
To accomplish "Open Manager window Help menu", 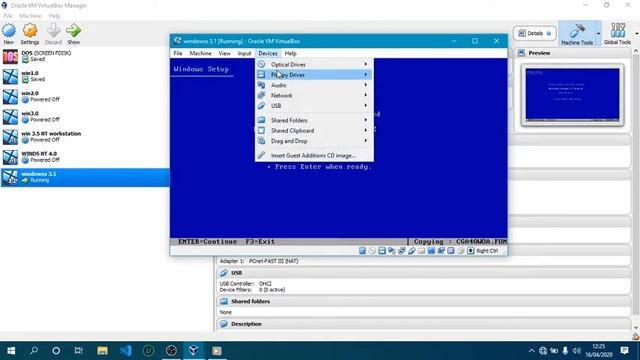I will tap(54, 16).
